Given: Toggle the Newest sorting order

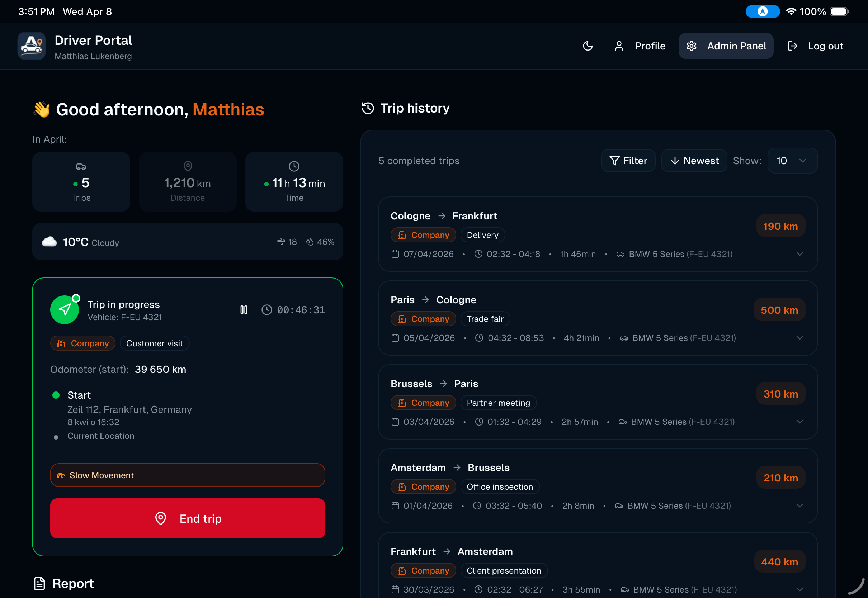Looking at the screenshot, I should [694, 160].
